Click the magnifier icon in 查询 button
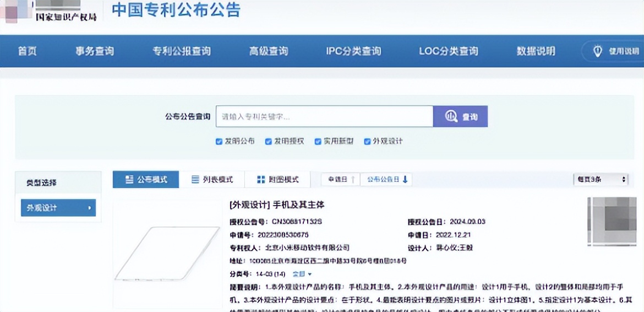Image resolution: width=644 pixels, height=312 pixels. pyautogui.click(x=451, y=116)
